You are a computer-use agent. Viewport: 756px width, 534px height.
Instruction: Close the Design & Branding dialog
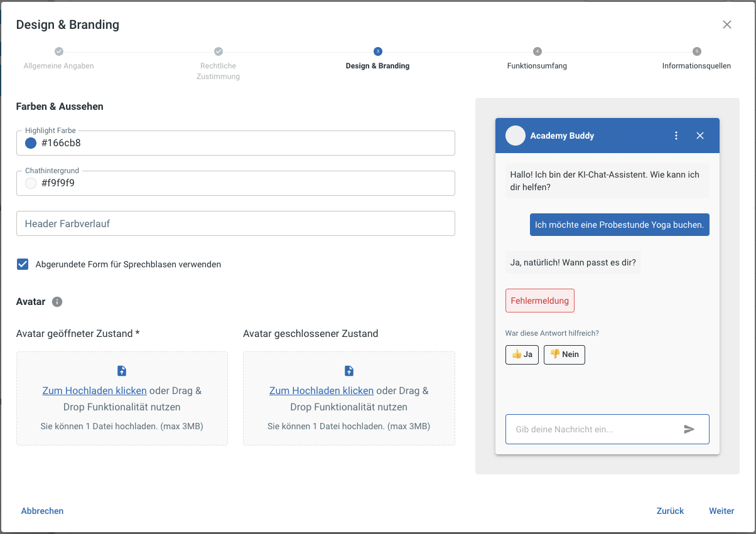point(727,24)
